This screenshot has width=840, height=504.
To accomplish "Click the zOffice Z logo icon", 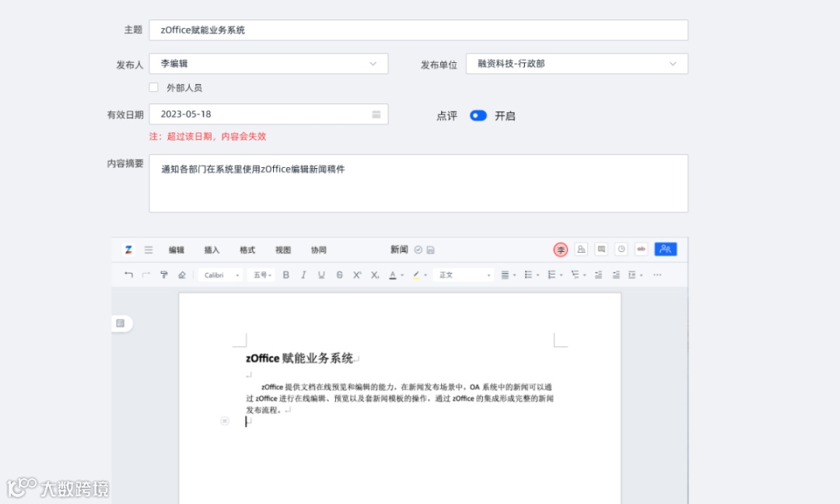I will (128, 250).
